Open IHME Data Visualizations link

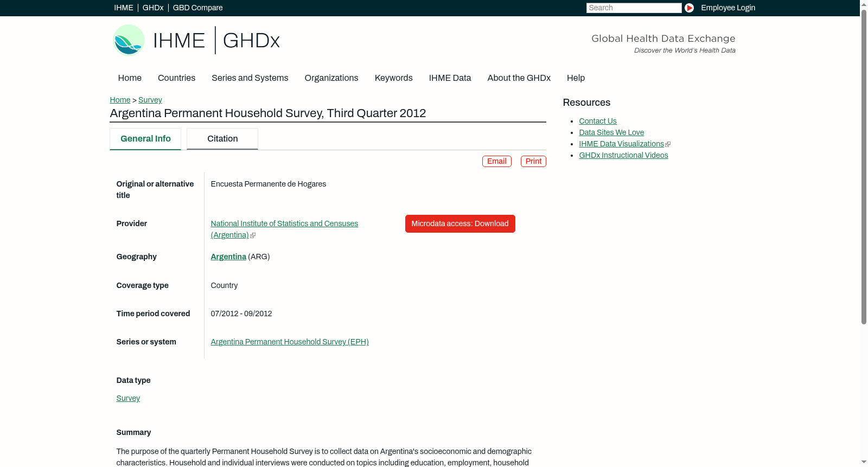[621, 144]
